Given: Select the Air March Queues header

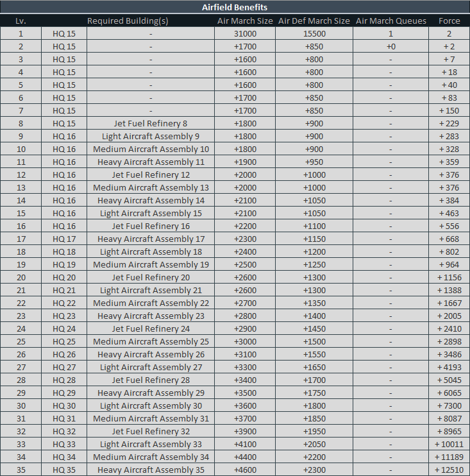Looking at the screenshot, I should click(390, 21).
